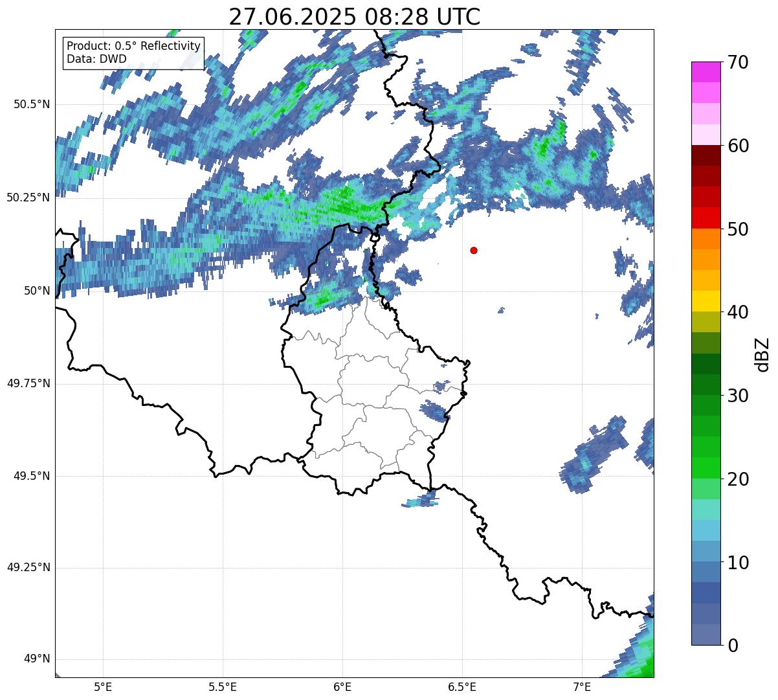Pick the magenta swatch at colorbar top

[706, 72]
